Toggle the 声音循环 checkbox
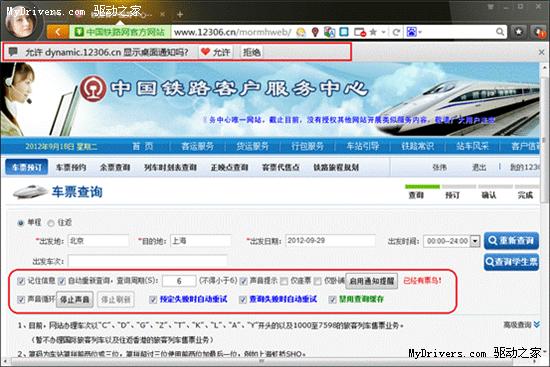Viewport: 550px width, 367px height. [x=21, y=300]
